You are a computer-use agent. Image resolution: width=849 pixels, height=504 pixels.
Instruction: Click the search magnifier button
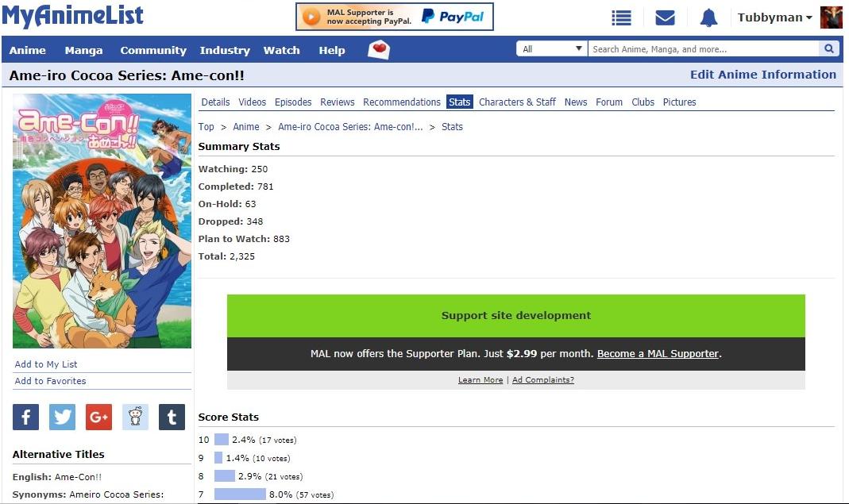click(829, 48)
